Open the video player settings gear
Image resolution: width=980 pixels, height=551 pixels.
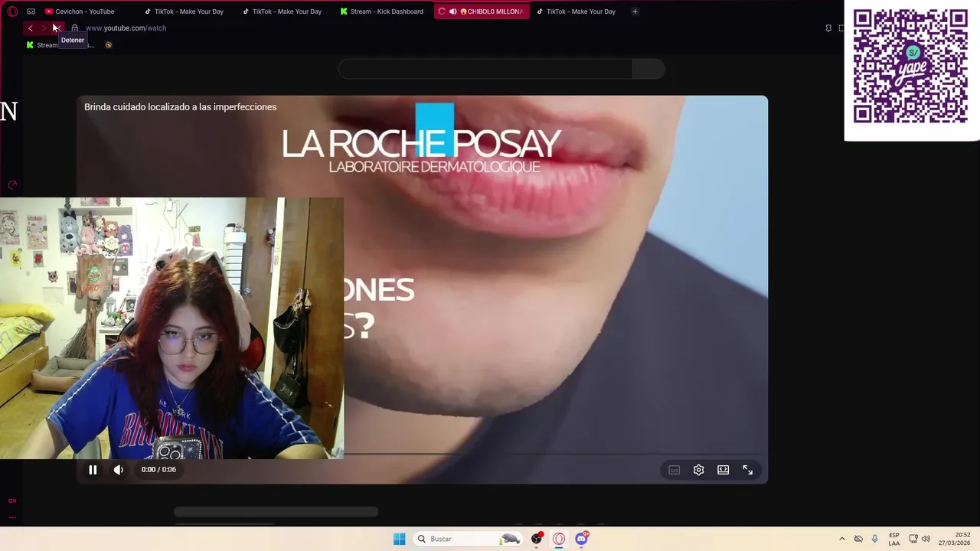[699, 470]
